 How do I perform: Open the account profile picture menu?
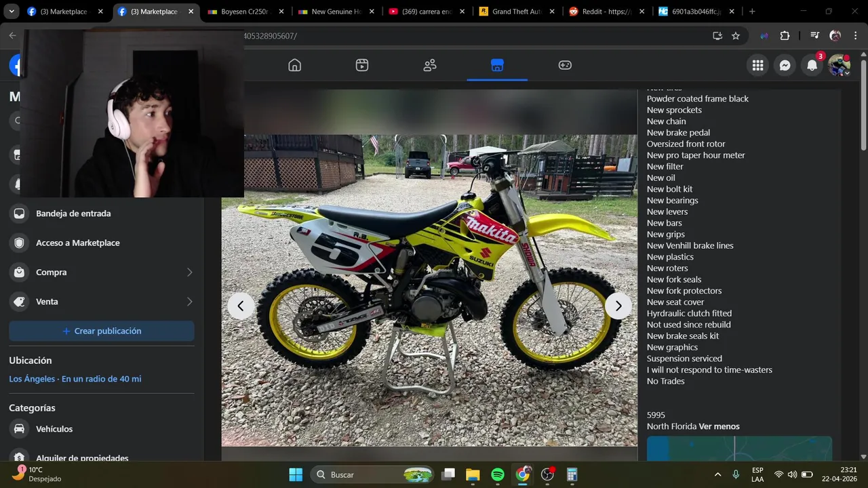click(x=839, y=65)
